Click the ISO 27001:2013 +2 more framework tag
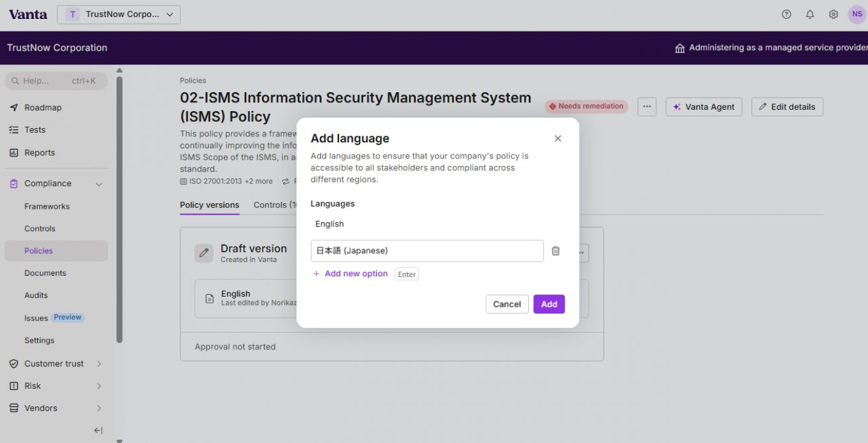 226,182
